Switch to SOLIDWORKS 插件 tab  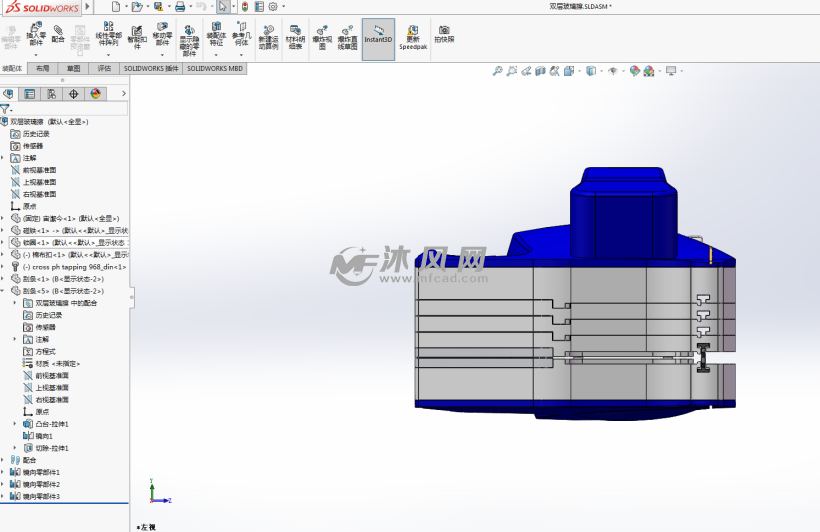coord(151,69)
